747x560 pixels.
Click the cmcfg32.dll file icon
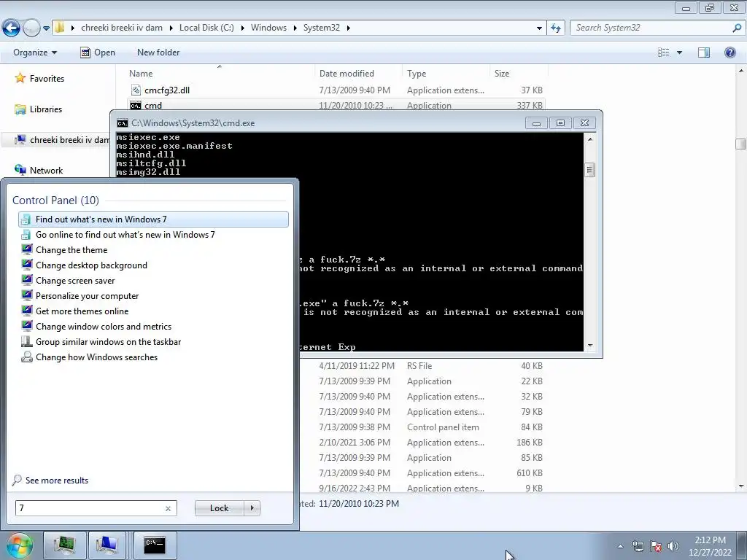[x=136, y=90]
